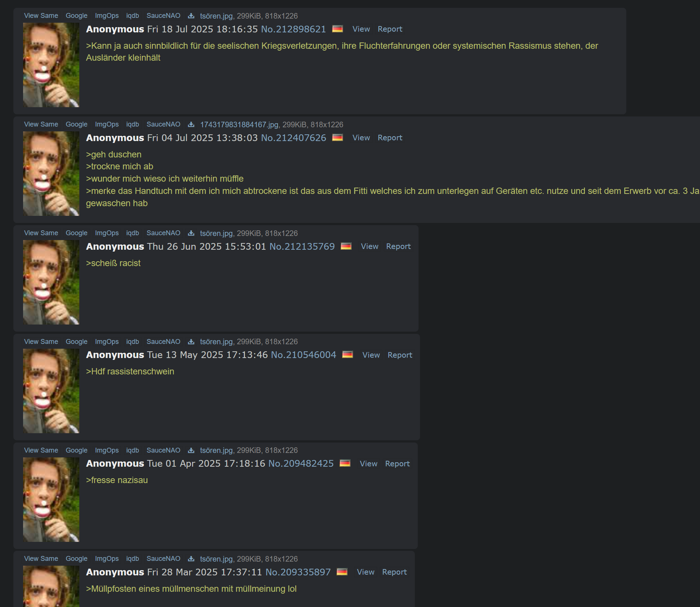This screenshot has width=700, height=607.
Task: Click German flag icon on post No.212407626
Action: [337, 137]
